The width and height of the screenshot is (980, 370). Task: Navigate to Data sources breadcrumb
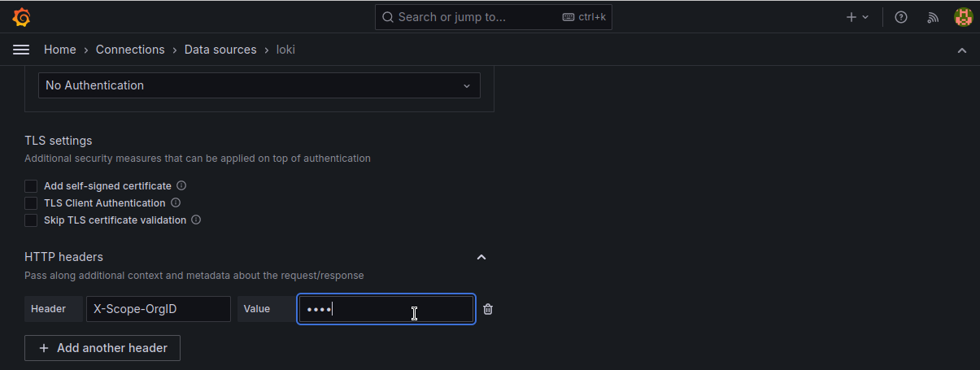(220, 50)
